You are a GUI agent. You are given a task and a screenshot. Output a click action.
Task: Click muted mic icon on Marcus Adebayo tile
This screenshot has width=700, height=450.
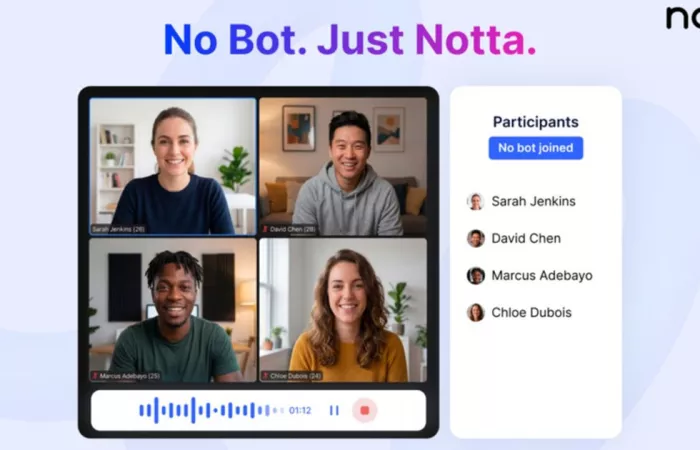(95, 376)
